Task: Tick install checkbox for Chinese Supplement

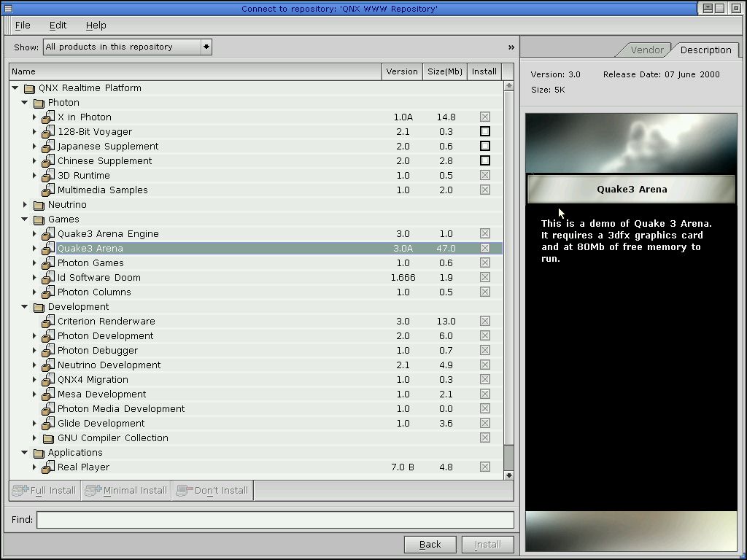Action: pyautogui.click(x=484, y=161)
